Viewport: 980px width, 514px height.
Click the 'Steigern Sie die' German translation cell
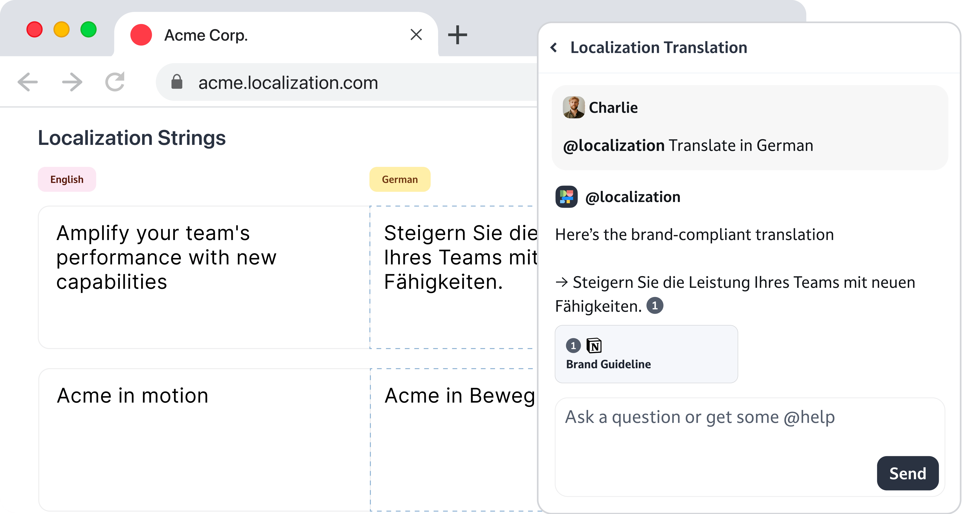[x=454, y=277]
